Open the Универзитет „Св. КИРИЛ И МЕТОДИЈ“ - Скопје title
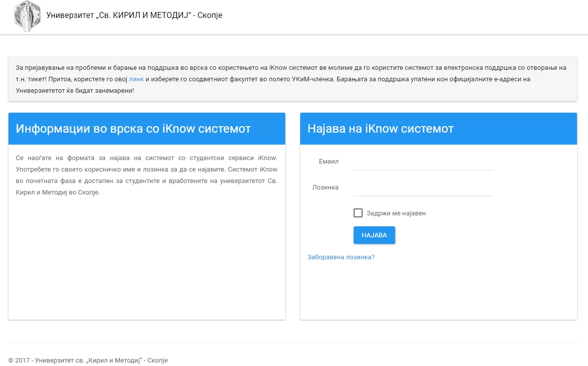This screenshot has width=588, height=366. (x=134, y=15)
